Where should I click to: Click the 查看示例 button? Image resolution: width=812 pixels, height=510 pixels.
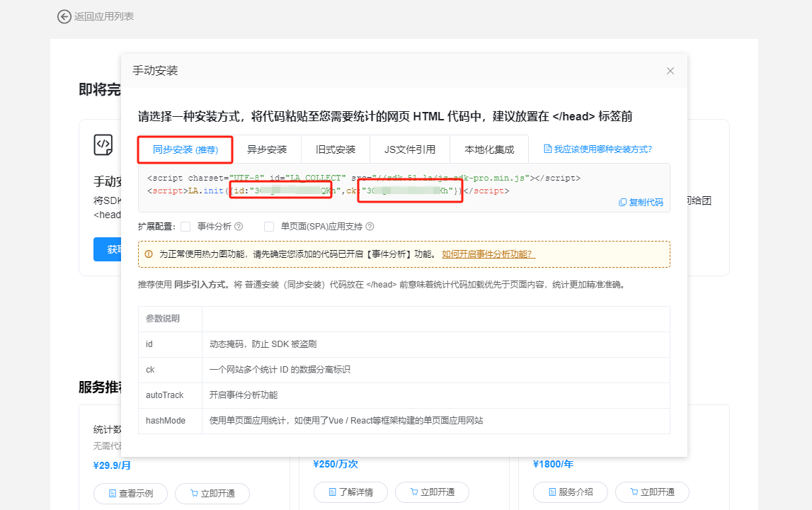(130, 494)
